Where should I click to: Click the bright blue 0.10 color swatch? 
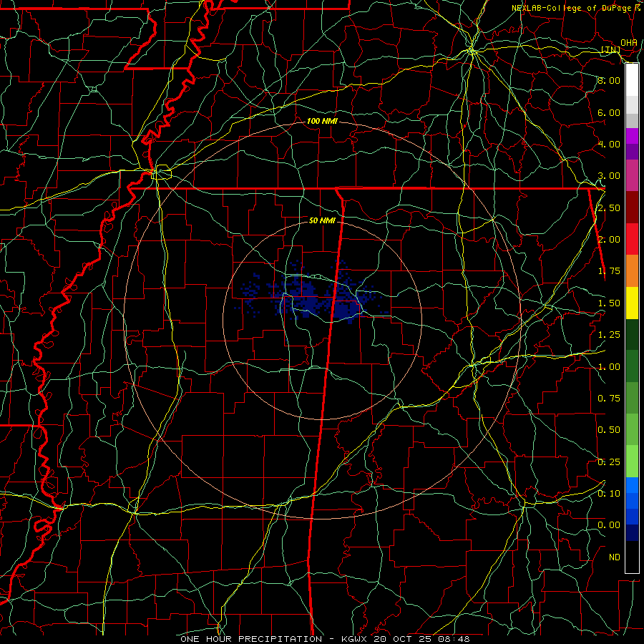pos(632,485)
